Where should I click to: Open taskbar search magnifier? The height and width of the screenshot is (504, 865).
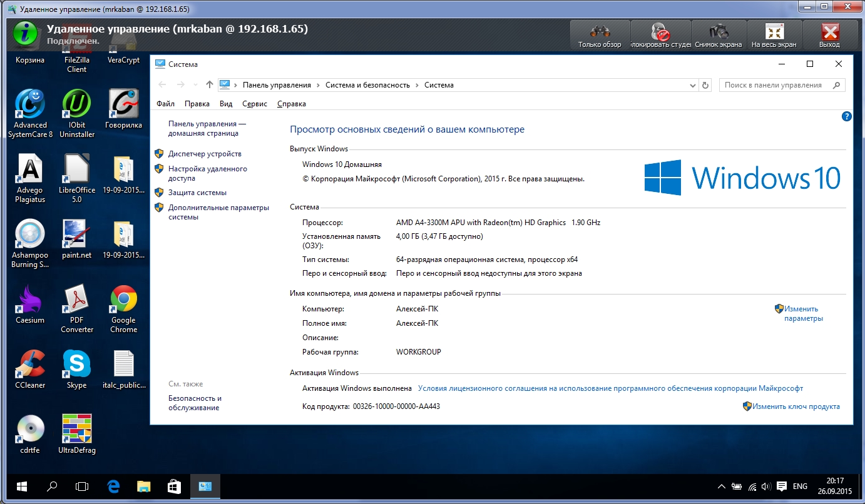click(53, 486)
